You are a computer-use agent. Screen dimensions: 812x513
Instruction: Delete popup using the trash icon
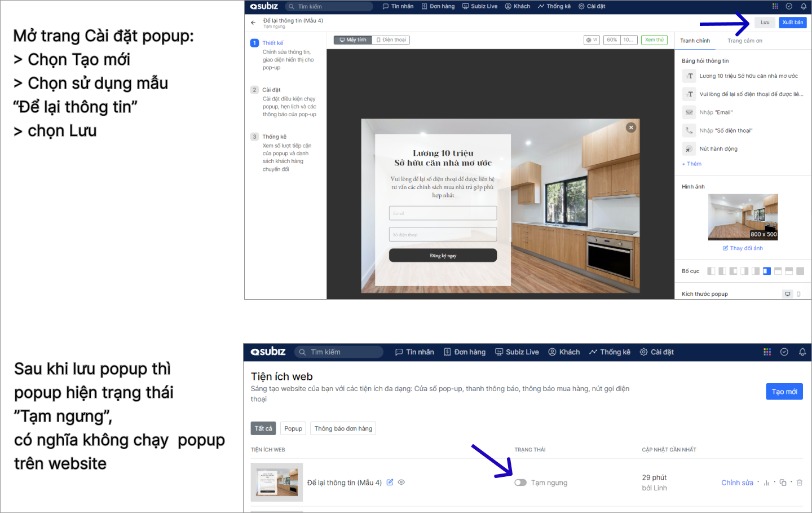(x=799, y=483)
